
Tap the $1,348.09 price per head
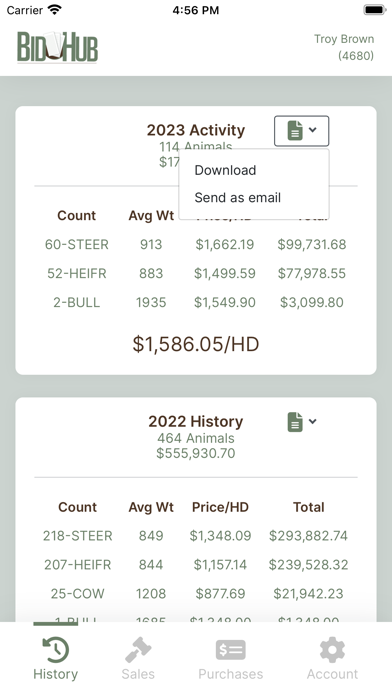pos(220,536)
